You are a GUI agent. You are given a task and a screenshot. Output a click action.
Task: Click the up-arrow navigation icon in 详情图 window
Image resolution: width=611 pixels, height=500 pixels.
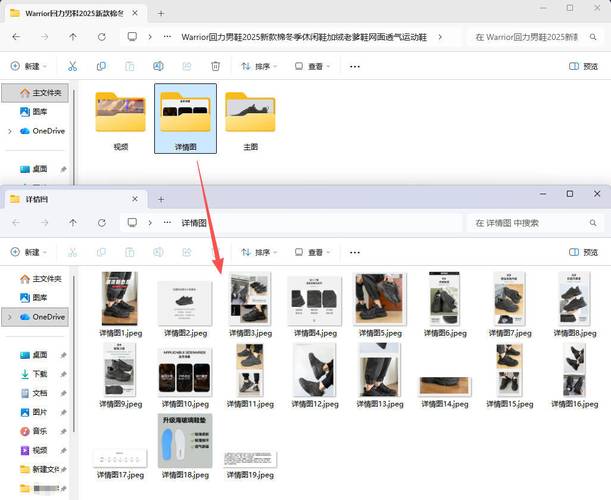click(72, 223)
